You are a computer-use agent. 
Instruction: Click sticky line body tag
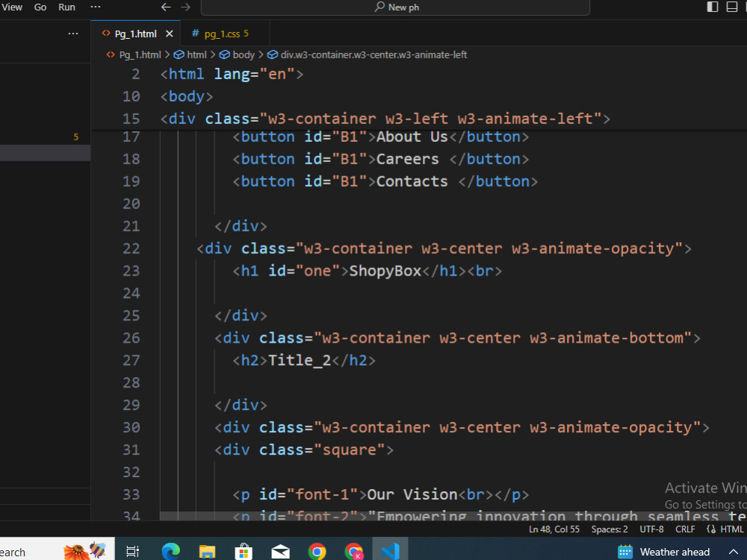[x=186, y=96]
